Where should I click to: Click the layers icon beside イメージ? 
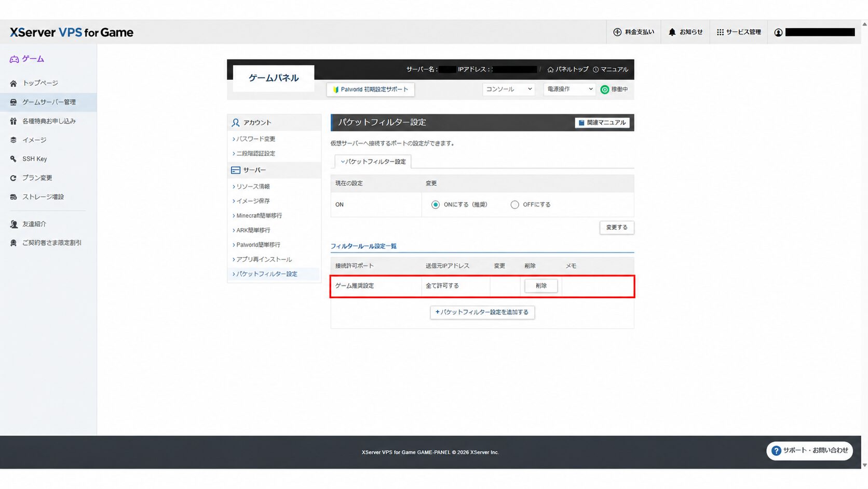13,140
